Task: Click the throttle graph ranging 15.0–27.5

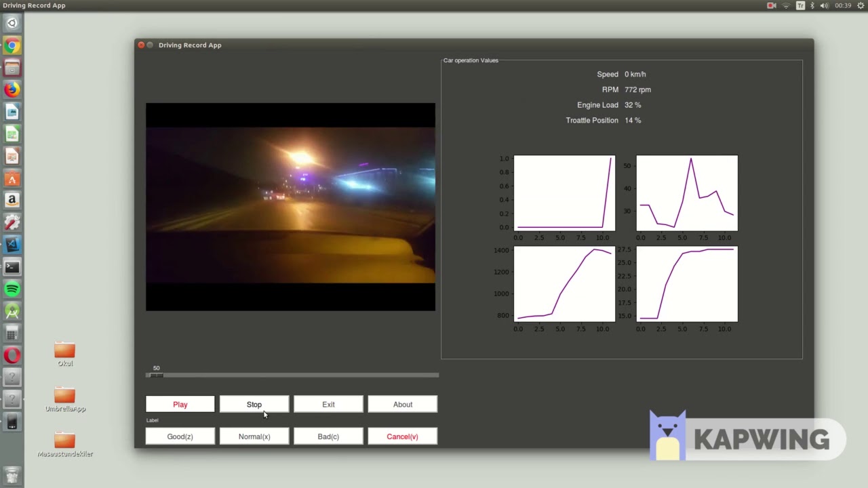Action: pyautogui.click(x=687, y=284)
